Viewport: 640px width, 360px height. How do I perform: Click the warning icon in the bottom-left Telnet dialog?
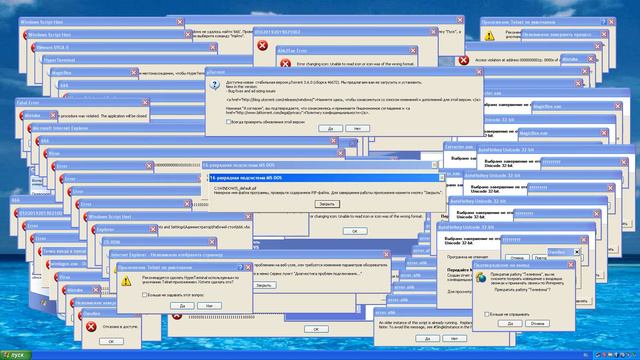click(x=126, y=281)
